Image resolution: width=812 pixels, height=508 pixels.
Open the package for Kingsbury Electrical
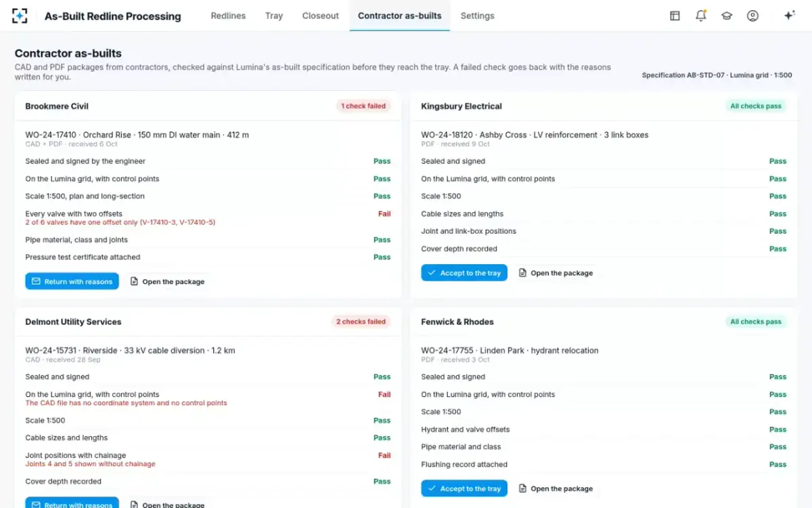(x=556, y=273)
